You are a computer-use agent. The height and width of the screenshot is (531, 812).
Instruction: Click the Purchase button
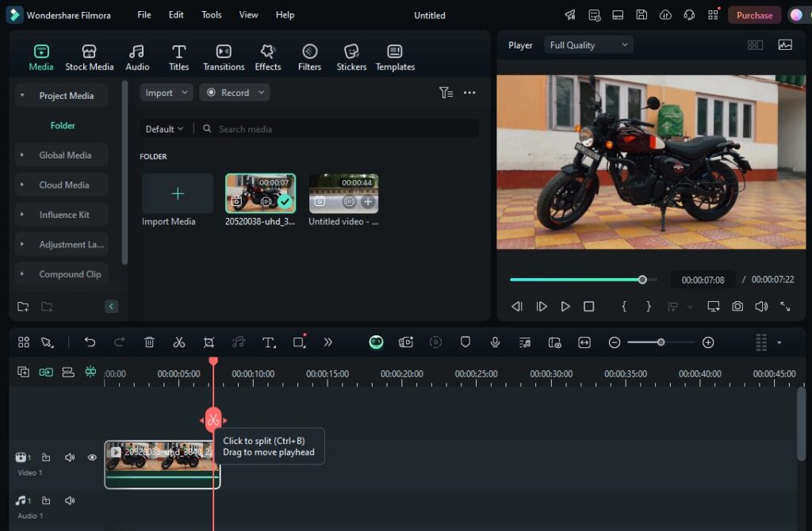coord(754,15)
